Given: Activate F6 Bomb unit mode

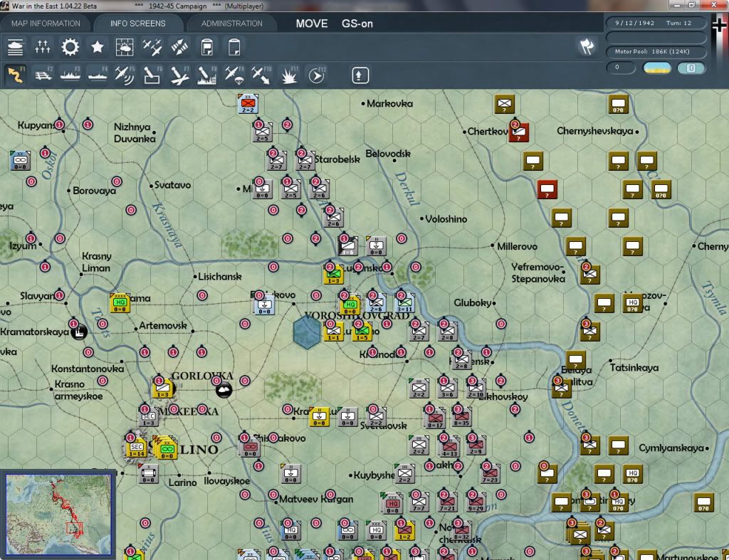Looking at the screenshot, I should point(152,75).
